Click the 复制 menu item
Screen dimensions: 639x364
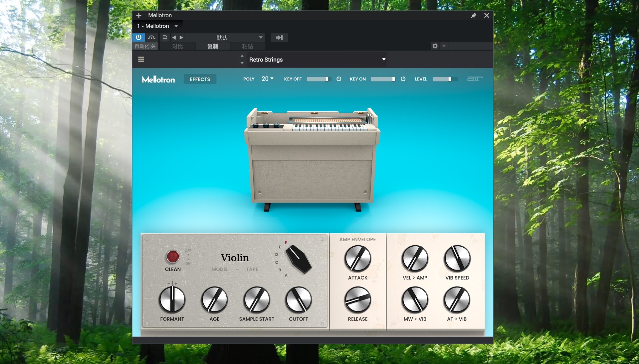[x=213, y=46]
